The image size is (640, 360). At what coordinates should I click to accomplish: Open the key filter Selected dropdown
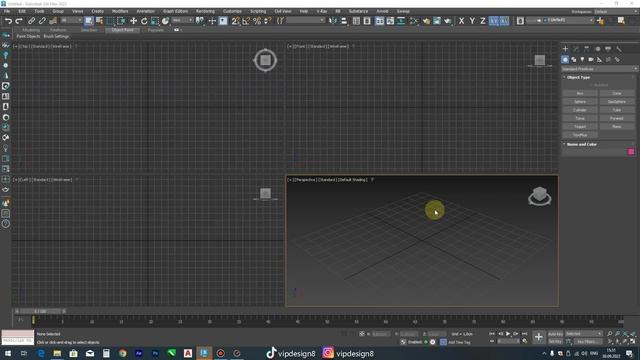[x=584, y=334]
